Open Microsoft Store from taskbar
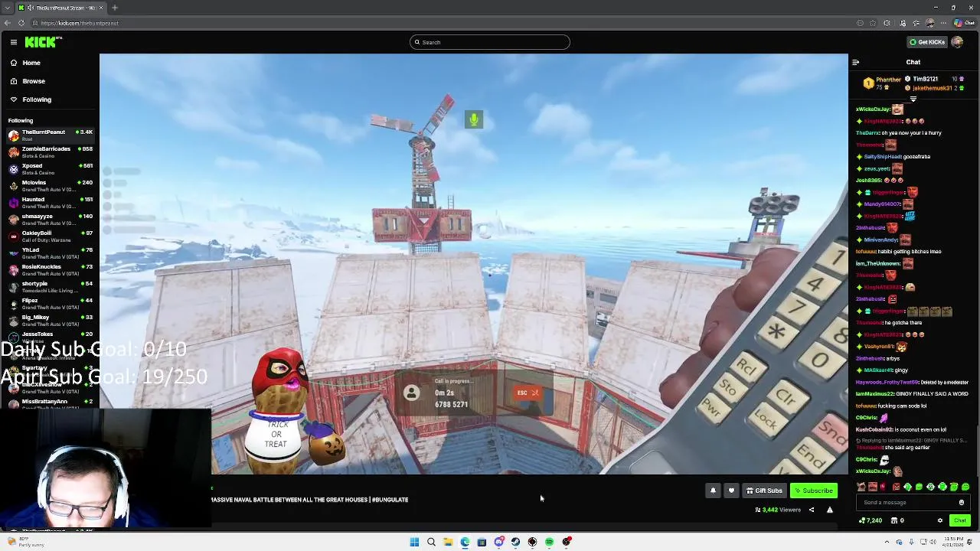Viewport: 980px width, 551px height. [482, 542]
